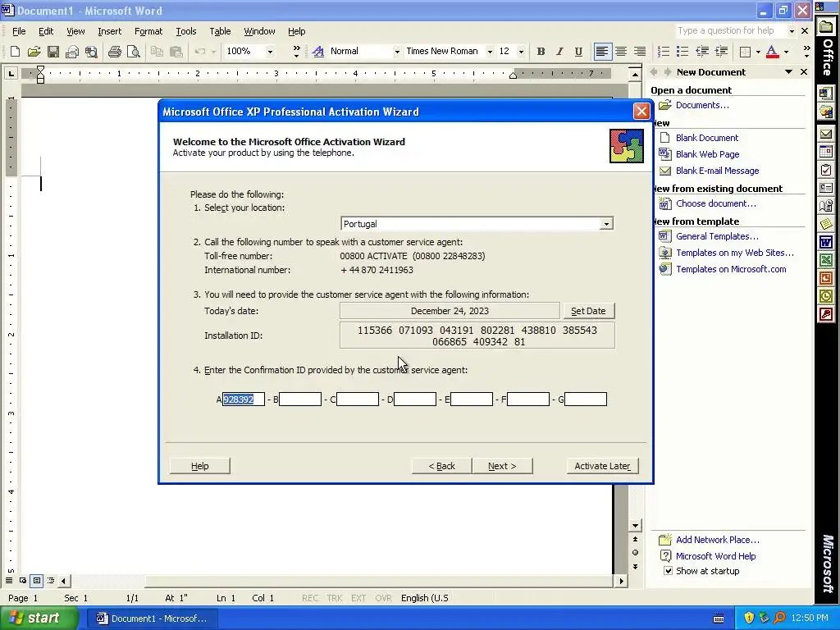Image resolution: width=840 pixels, height=630 pixels.
Task: Toggle the Align Left button in the toolbar
Action: [602, 52]
